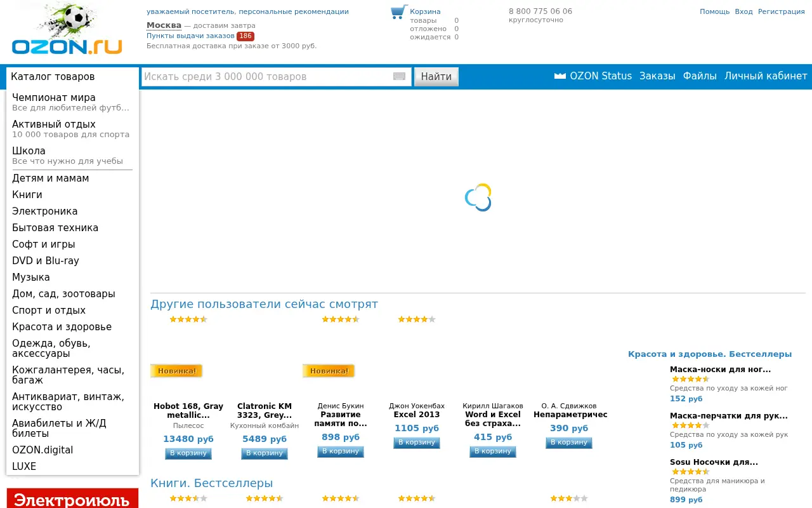The height and width of the screenshot is (508, 812).
Task: Go to Антиквариат, винтаж, искусство category
Action: 69,402
